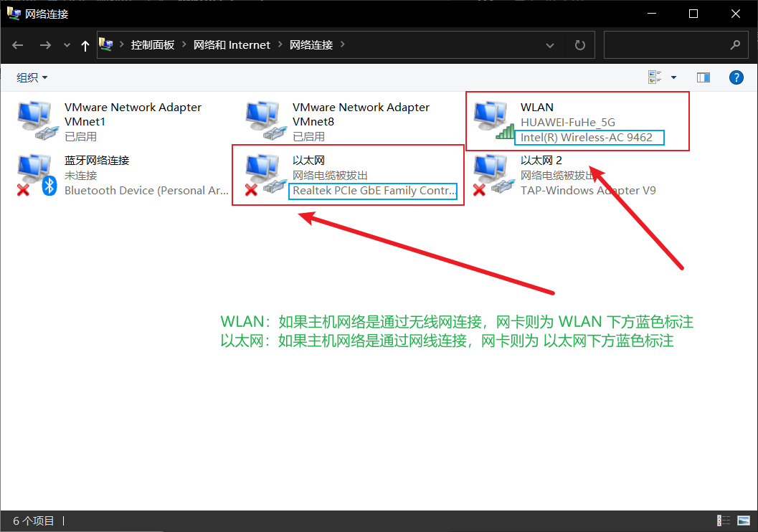Select VMware Network Adapter VMnet8 icon
This screenshot has width=758, height=532.
click(265, 120)
